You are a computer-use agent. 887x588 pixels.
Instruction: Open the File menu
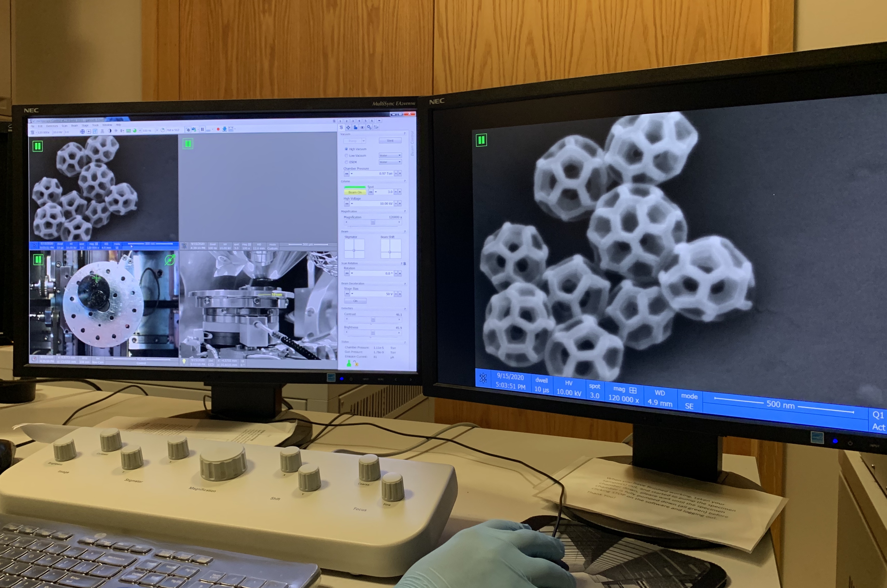point(33,126)
